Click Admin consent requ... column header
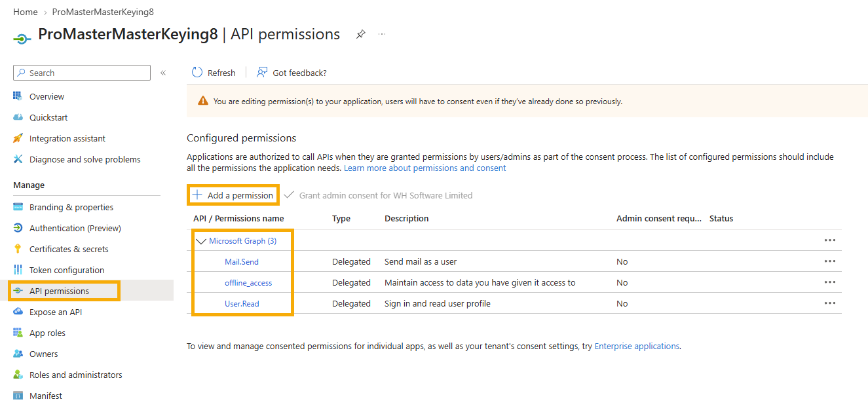This screenshot has height=412, width=868. click(659, 218)
